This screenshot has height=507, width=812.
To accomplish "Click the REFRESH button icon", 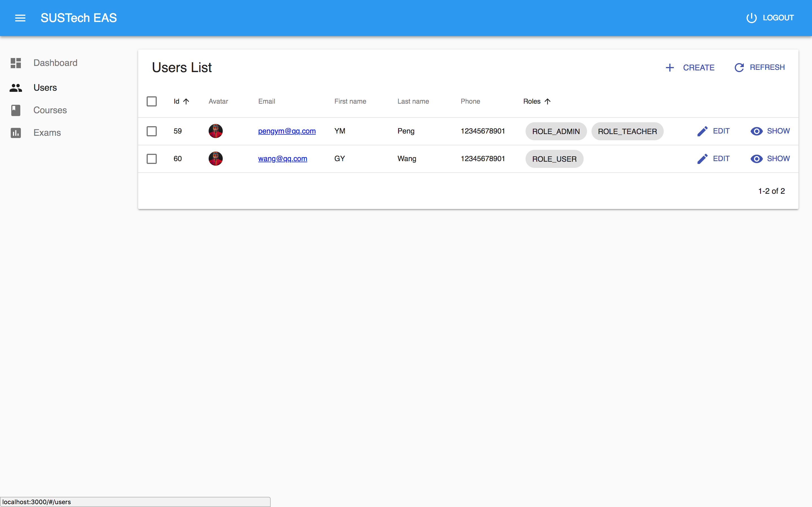I will click(x=739, y=67).
